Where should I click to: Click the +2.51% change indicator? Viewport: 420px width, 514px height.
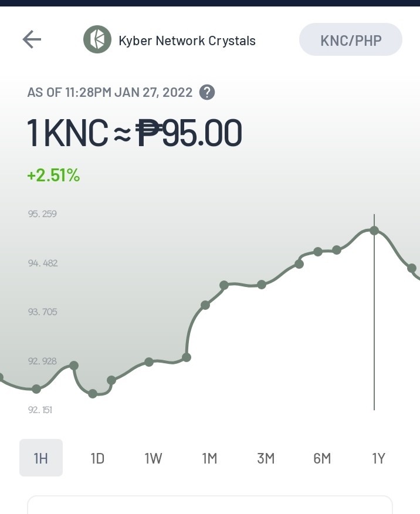coord(53,175)
